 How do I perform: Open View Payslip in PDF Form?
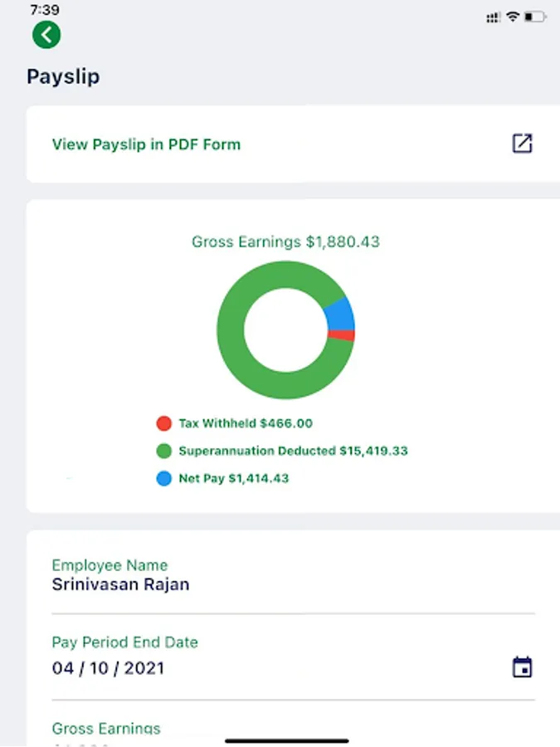point(146,143)
